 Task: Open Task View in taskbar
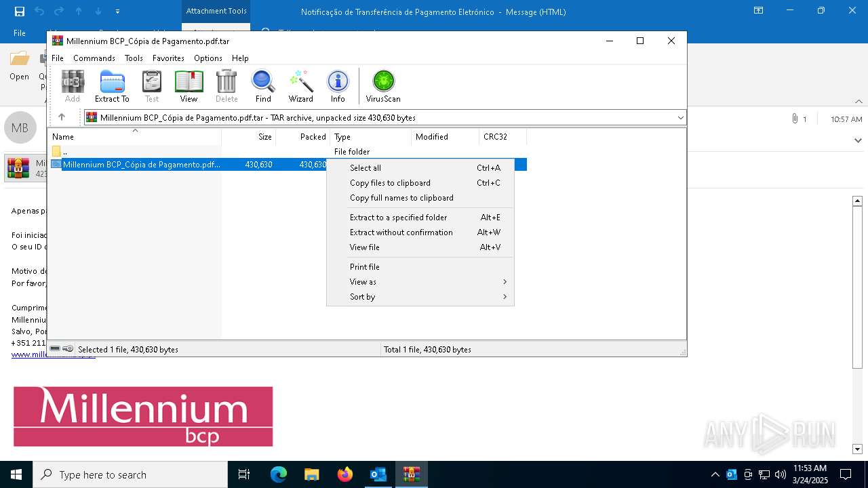[244, 474]
